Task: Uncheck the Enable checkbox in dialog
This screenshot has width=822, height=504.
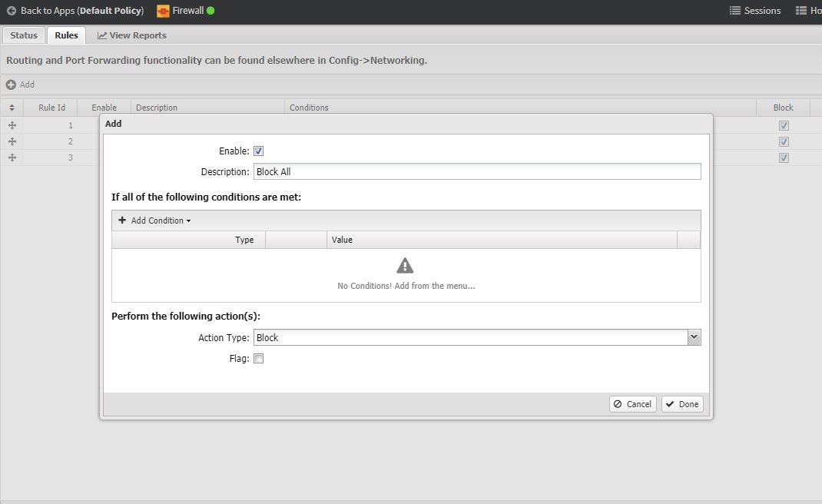Action: 259,151
